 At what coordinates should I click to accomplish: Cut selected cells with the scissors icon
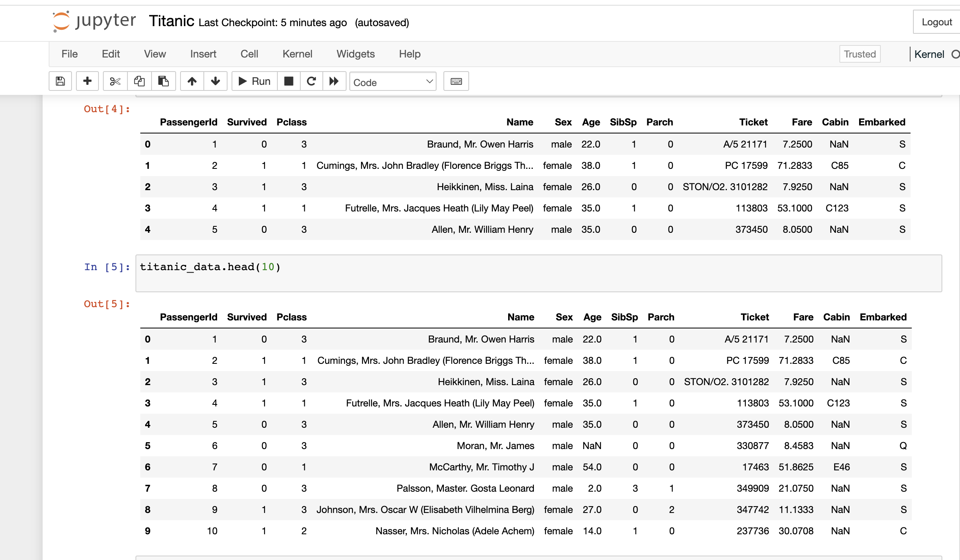[x=115, y=81]
